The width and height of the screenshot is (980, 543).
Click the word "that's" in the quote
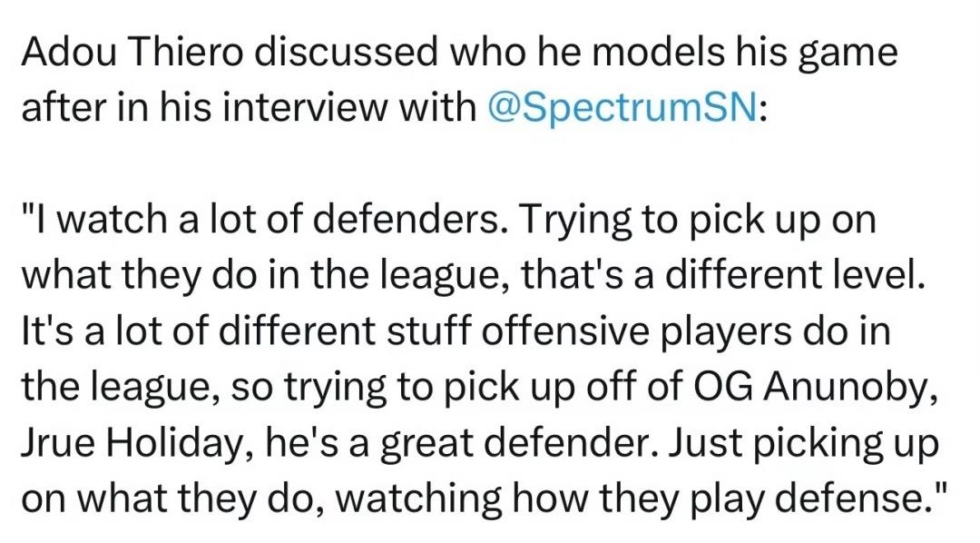tap(573, 276)
